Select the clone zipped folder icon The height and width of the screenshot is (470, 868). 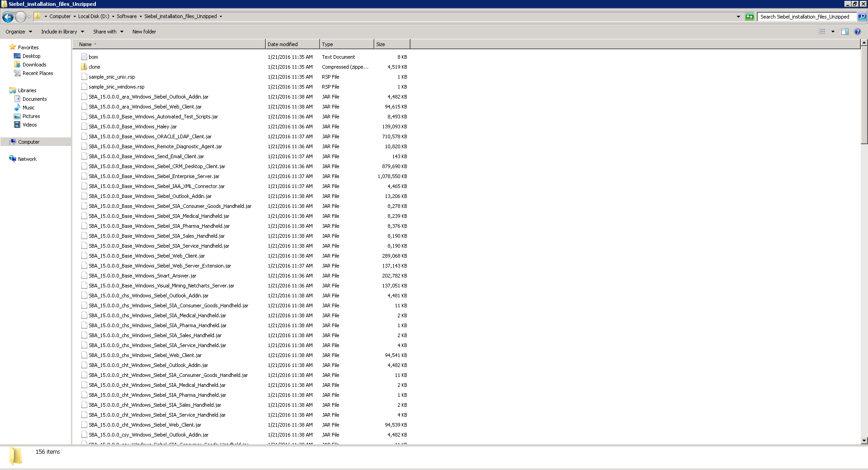(84, 67)
